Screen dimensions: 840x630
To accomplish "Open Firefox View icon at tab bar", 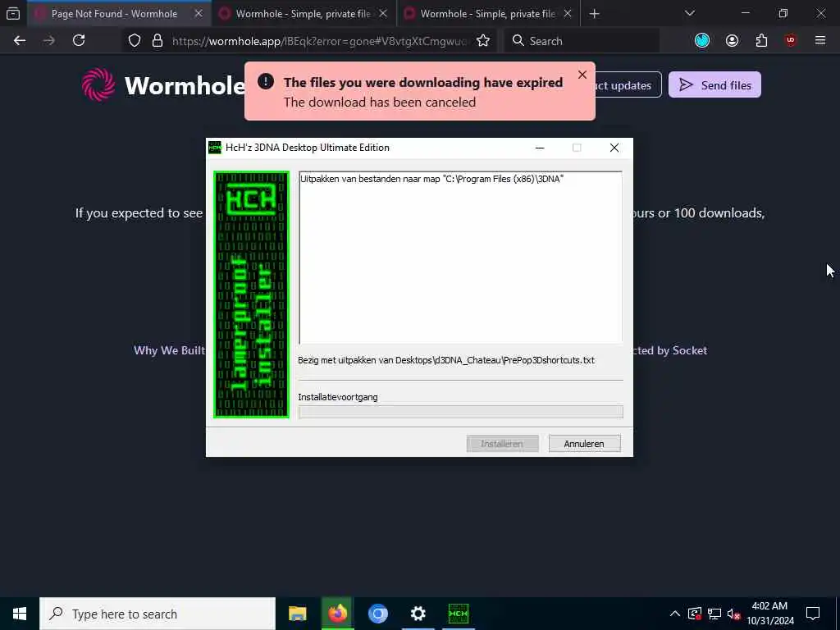I will point(13,13).
